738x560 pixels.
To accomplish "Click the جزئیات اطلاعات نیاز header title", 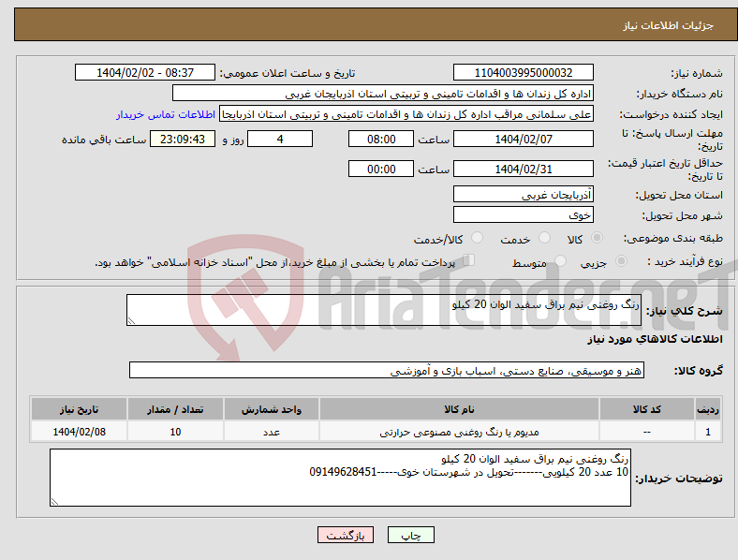I will pos(669,25).
